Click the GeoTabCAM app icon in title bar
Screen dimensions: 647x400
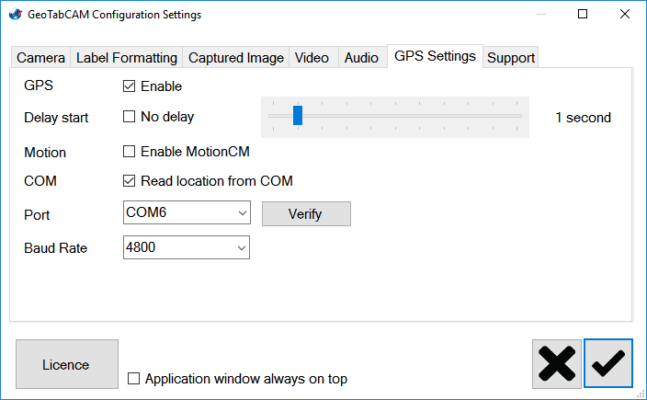[x=13, y=14]
